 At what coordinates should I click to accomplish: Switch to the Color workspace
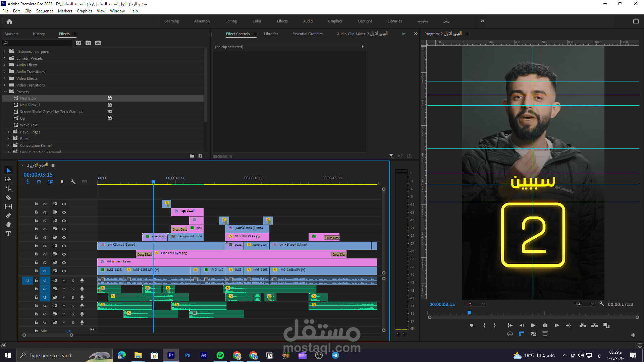point(257,21)
